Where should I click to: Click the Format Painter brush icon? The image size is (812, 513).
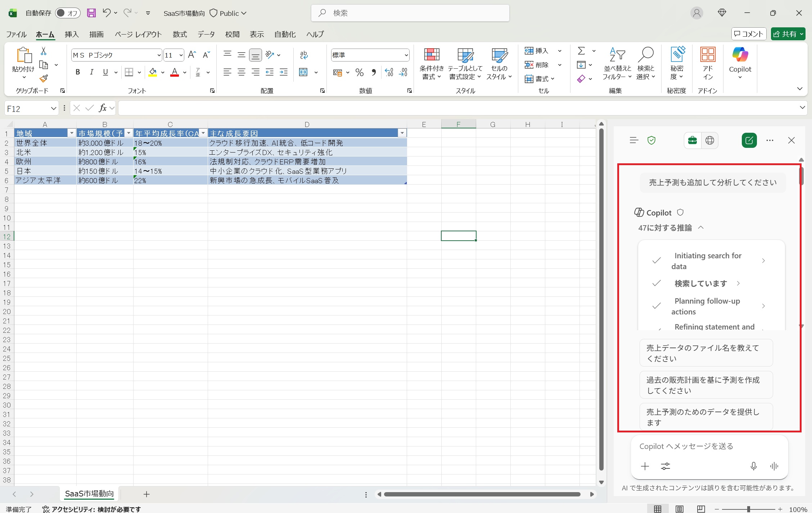[44, 78]
